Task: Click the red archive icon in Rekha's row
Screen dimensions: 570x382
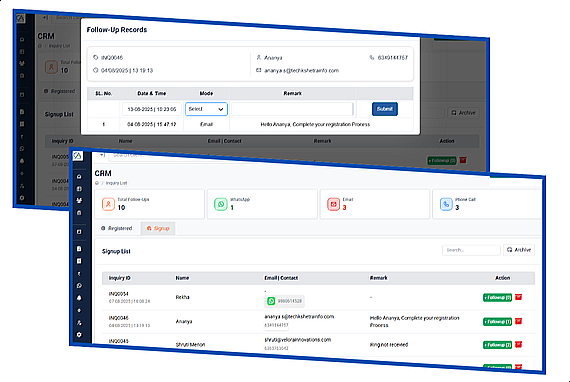Action: coord(519,297)
